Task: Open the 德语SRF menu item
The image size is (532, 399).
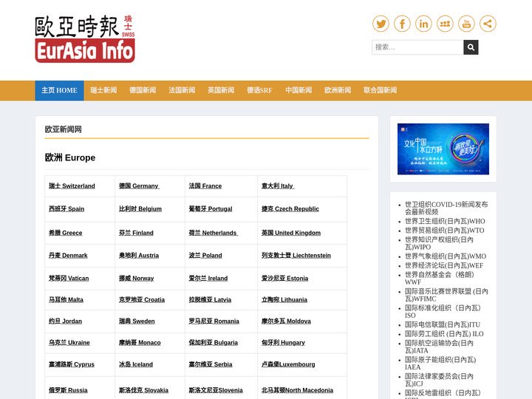Action: click(259, 91)
